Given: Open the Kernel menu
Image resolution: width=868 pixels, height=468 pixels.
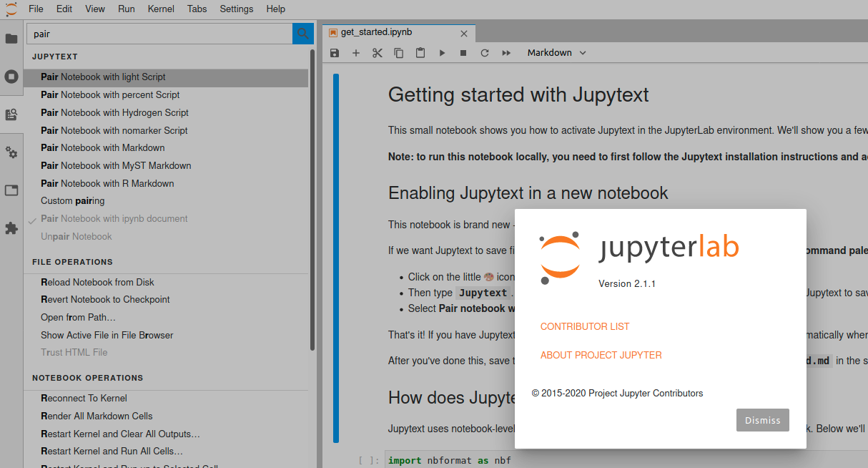Looking at the screenshot, I should [160, 9].
